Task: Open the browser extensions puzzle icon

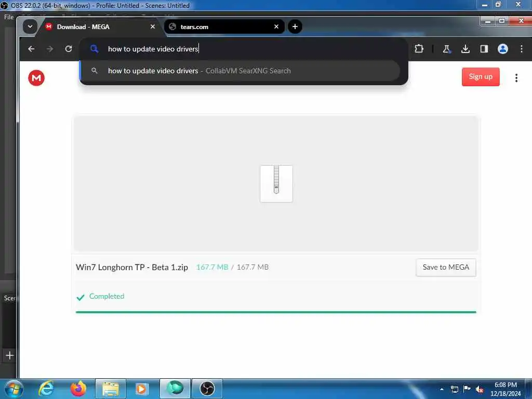Action: coord(419,49)
